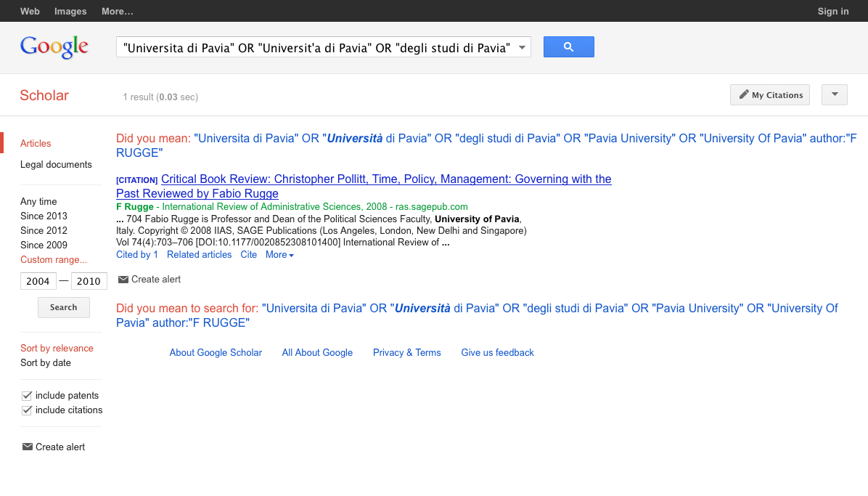Click Sign in at top right
This screenshot has width=868, height=496.
(832, 11)
